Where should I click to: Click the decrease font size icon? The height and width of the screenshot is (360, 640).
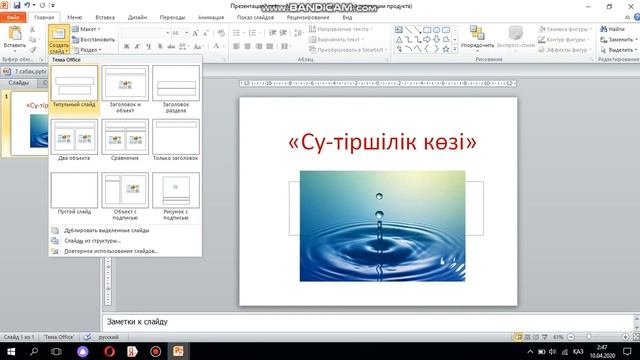click(x=206, y=33)
